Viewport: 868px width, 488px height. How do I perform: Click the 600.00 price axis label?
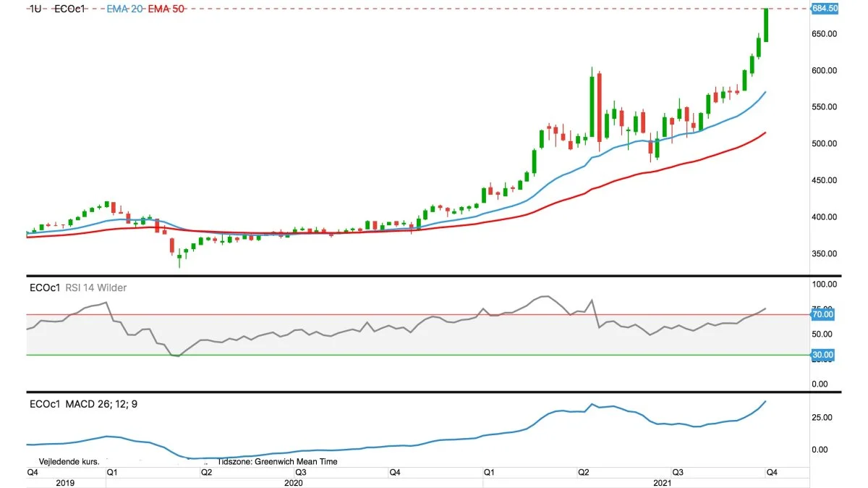click(825, 70)
